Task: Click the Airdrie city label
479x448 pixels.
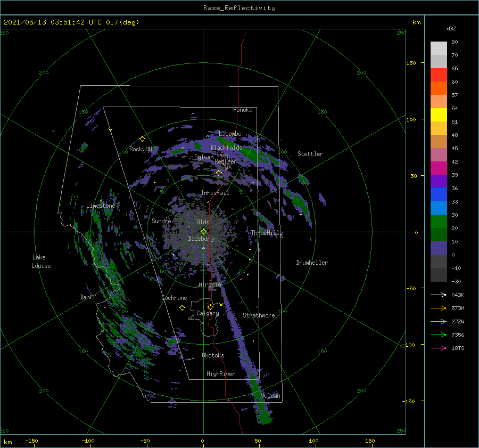Action: point(210,284)
